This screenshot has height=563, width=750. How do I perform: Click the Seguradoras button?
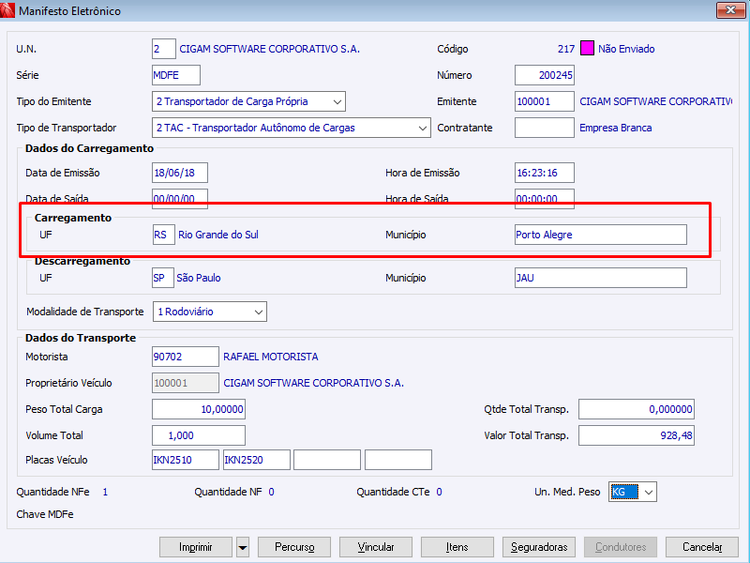tap(539, 547)
